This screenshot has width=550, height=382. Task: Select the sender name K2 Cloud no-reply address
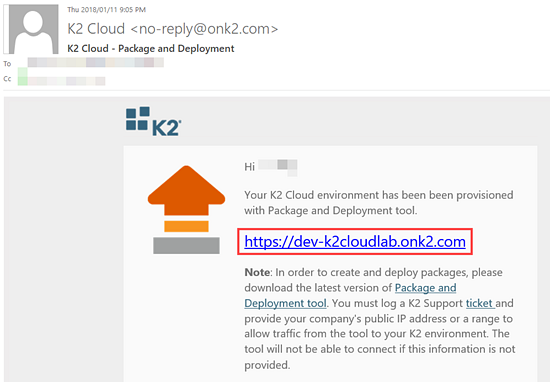[173, 29]
